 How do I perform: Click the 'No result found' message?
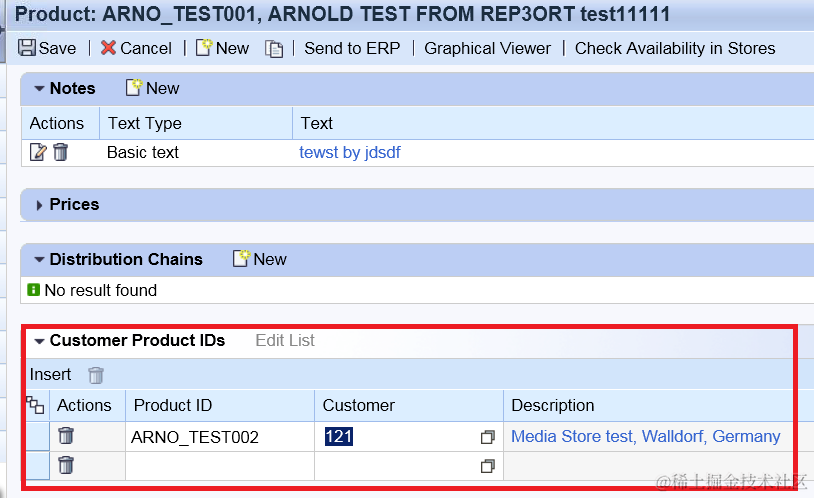coord(101,290)
